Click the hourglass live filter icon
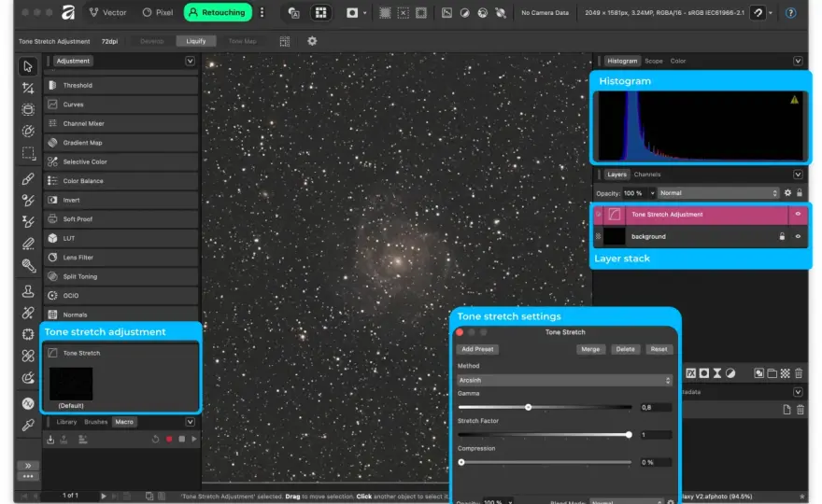 [717, 373]
